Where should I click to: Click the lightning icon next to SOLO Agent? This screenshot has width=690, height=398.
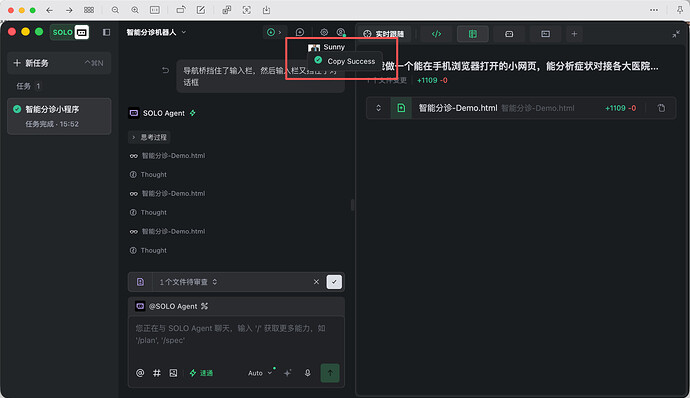pyautogui.click(x=192, y=113)
